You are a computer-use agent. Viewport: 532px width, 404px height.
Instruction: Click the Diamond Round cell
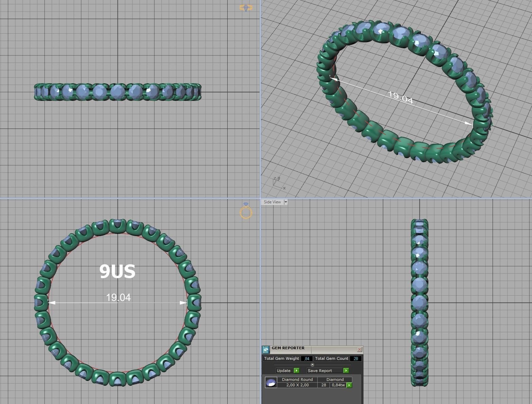pyautogui.click(x=297, y=380)
